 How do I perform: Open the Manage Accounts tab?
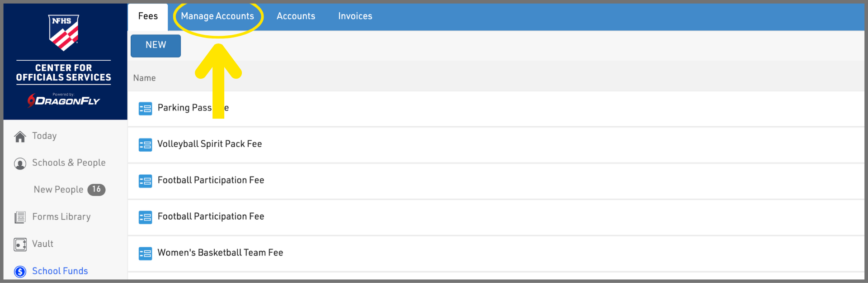(x=217, y=16)
